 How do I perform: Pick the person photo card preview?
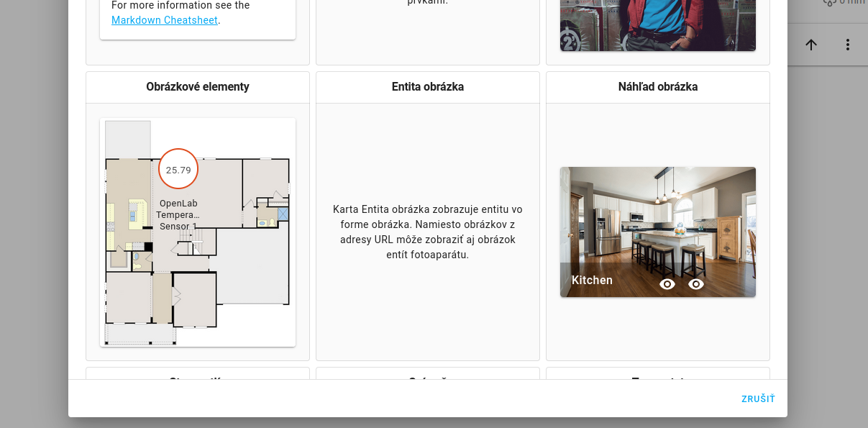[658, 25]
